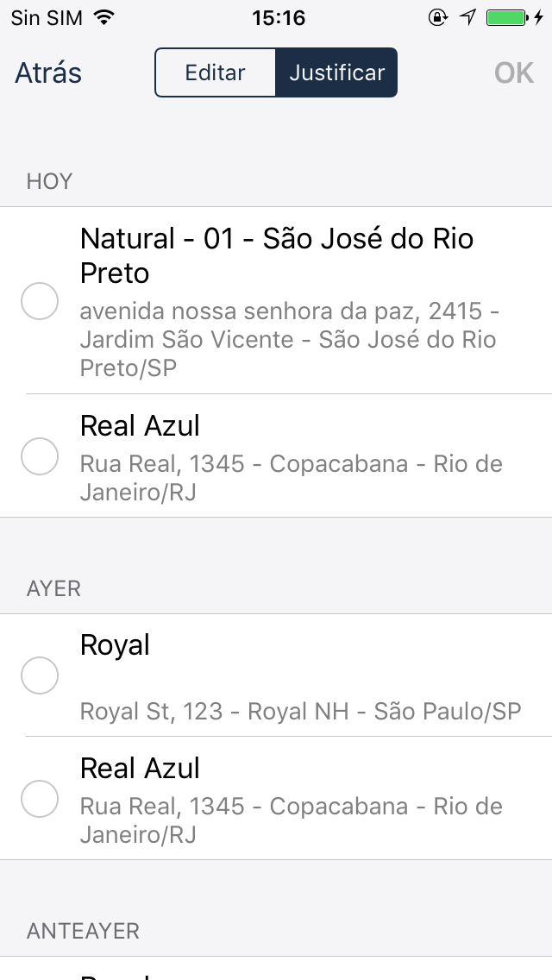Tap the Royal St address text
This screenshot has width=552, height=980.
(300, 710)
